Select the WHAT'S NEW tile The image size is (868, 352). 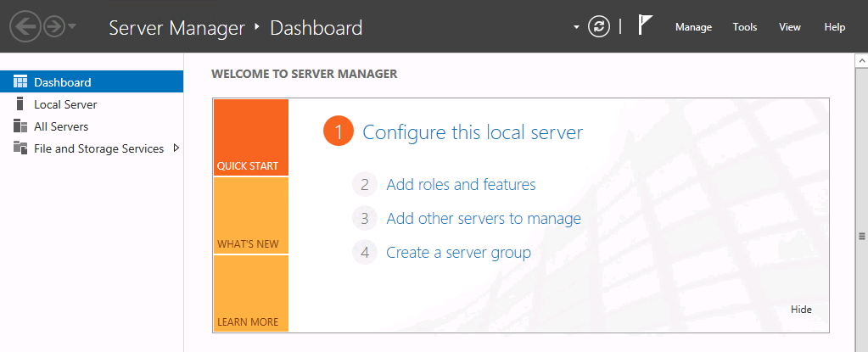[251, 215]
